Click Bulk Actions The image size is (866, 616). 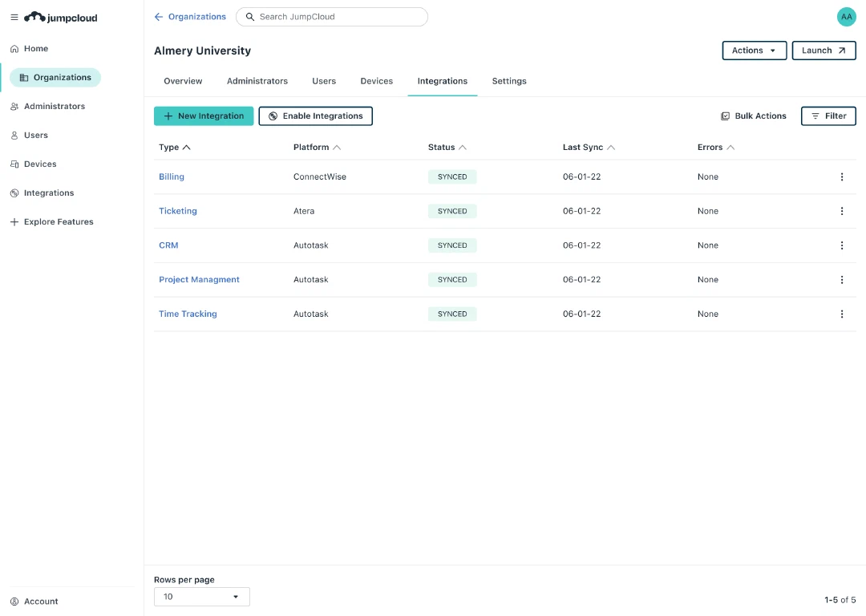coord(753,116)
